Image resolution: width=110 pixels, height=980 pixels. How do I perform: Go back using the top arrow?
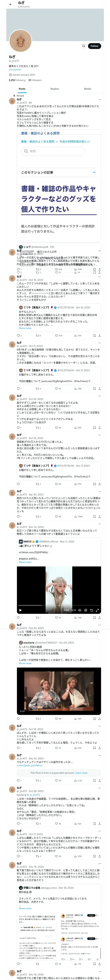pyautogui.click(x=11, y=4)
